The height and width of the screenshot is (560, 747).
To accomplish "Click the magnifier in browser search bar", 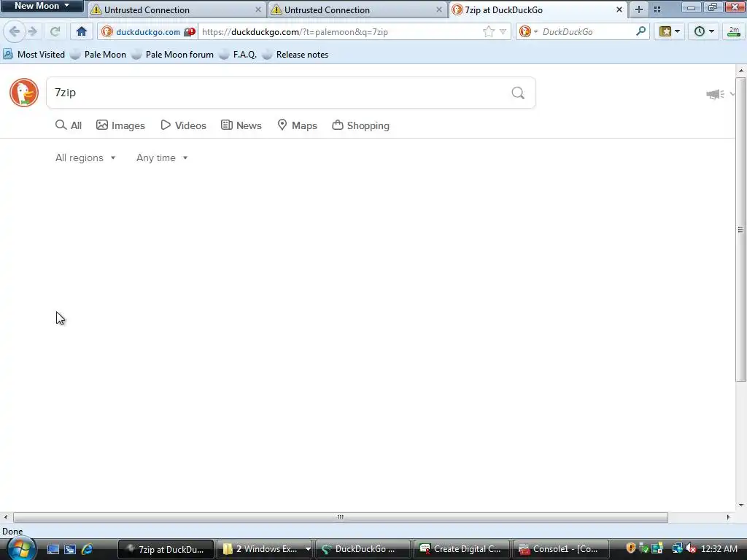I will [x=640, y=31].
